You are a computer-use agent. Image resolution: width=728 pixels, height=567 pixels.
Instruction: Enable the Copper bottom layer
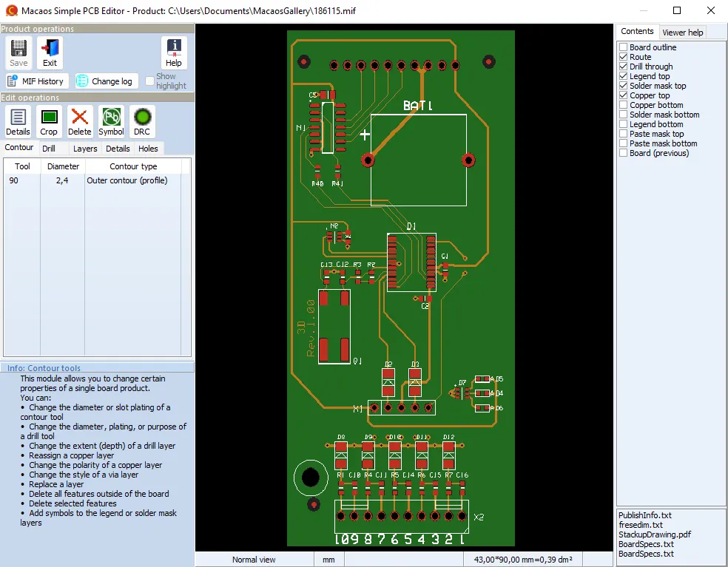point(623,104)
